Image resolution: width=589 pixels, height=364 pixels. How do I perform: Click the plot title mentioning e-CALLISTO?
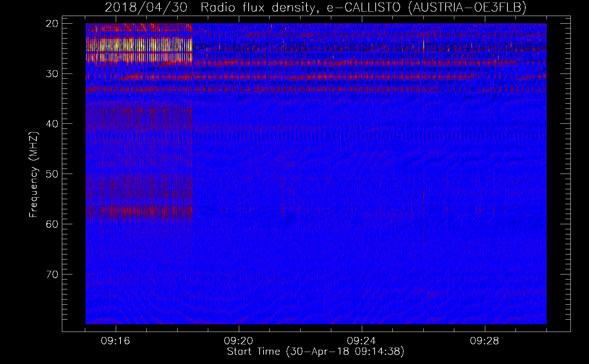pos(316,7)
